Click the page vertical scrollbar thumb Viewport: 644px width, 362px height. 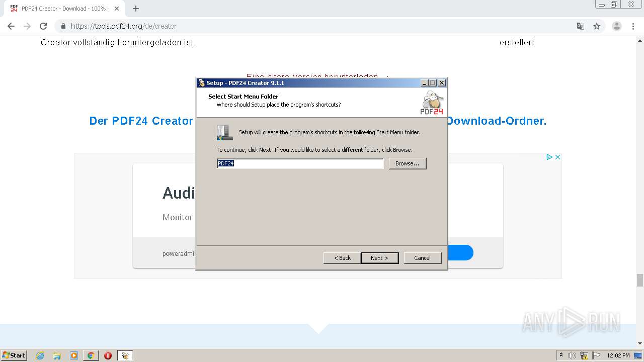pos(640,280)
